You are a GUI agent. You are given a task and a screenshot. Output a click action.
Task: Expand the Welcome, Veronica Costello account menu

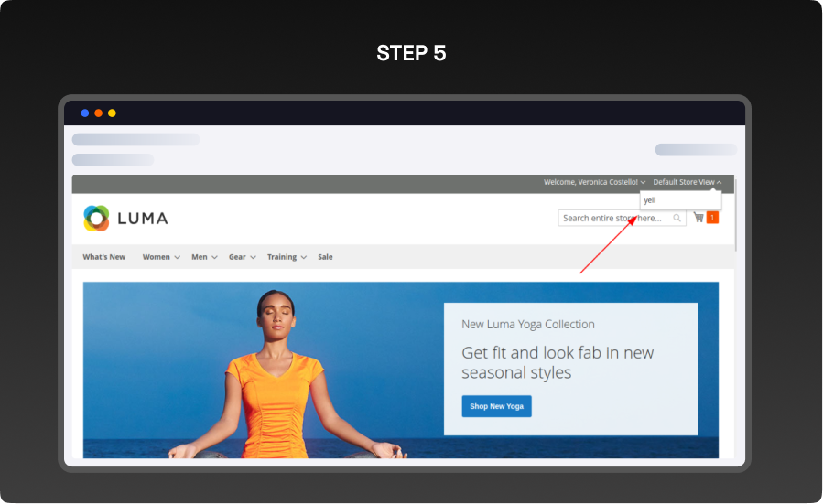click(594, 182)
